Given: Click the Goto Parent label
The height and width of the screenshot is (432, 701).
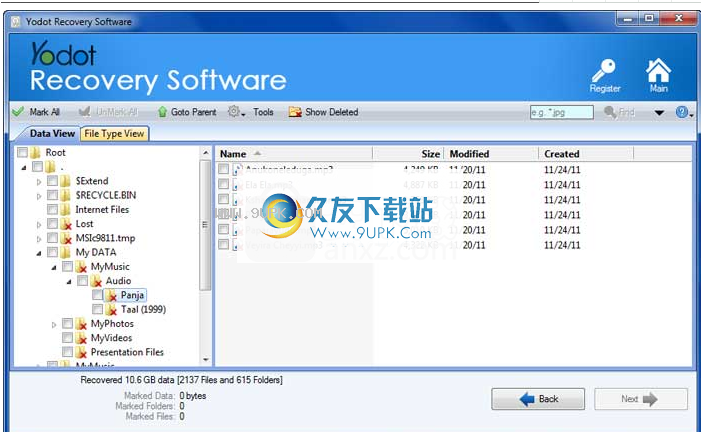Looking at the screenshot, I should pyautogui.click(x=194, y=112).
